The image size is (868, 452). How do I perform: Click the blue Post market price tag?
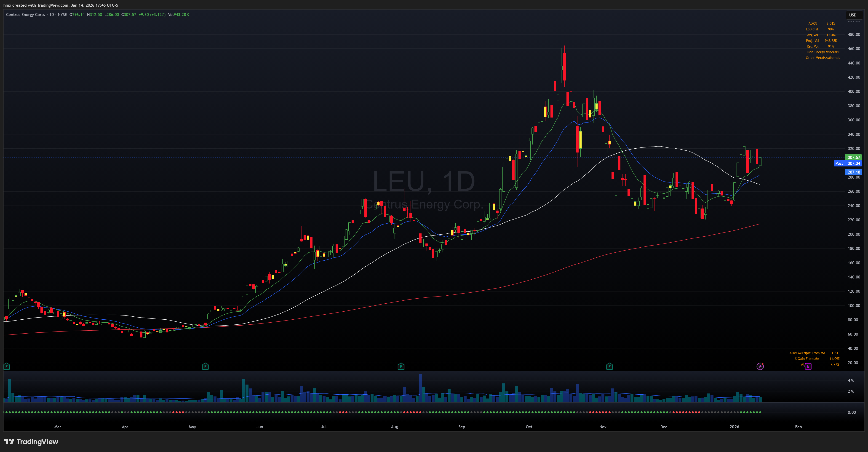tap(839, 163)
